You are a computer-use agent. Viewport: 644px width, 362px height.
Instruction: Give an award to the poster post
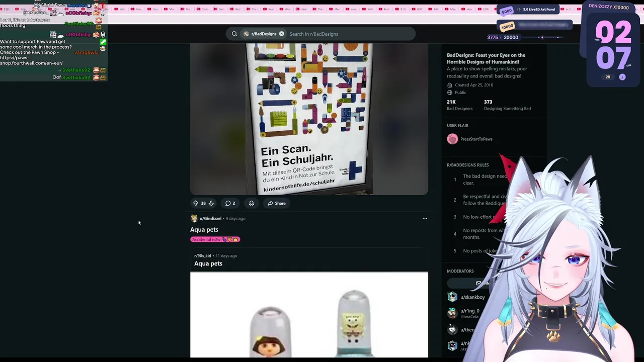252,203
